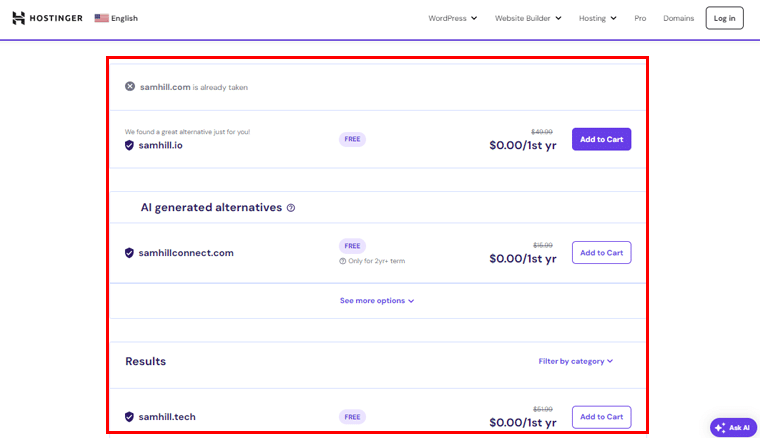
Task: Click the taken-domain X icon beside samhill.com
Action: [130, 86]
